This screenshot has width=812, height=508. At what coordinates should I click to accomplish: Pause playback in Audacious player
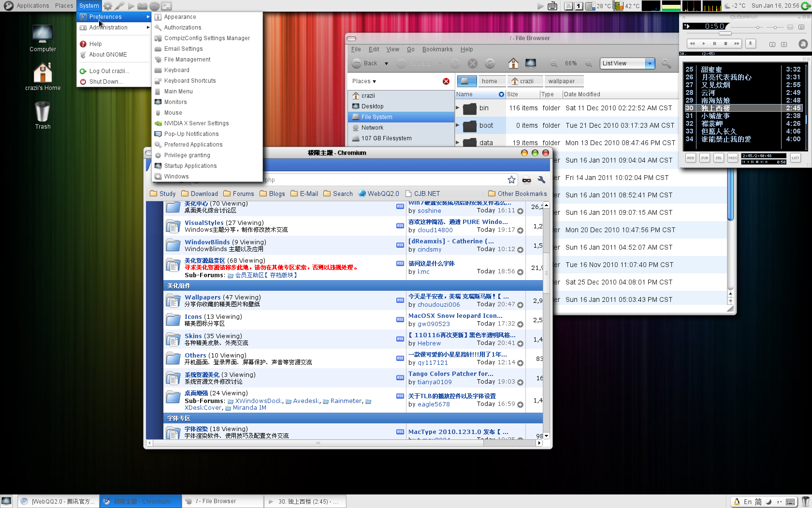click(x=714, y=44)
